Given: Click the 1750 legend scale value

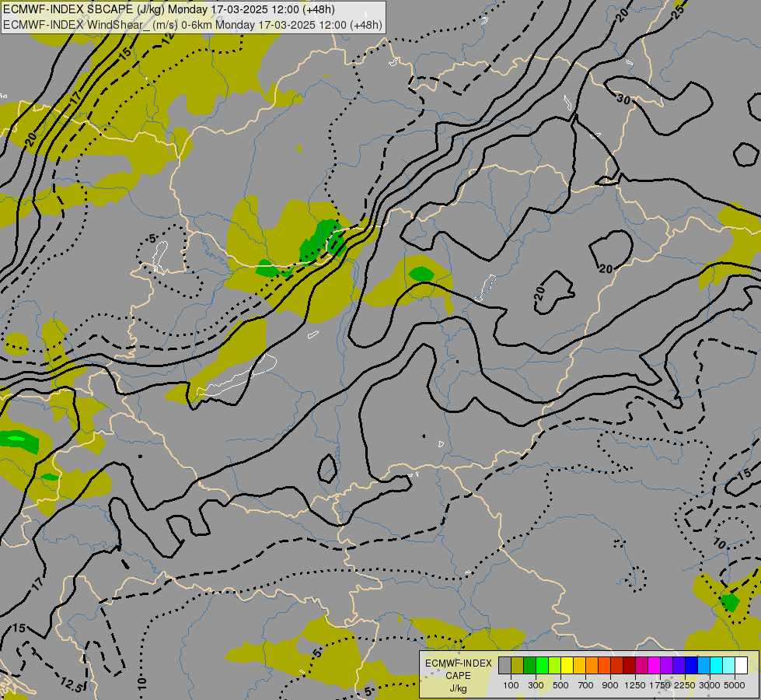Looking at the screenshot, I should (660, 685).
